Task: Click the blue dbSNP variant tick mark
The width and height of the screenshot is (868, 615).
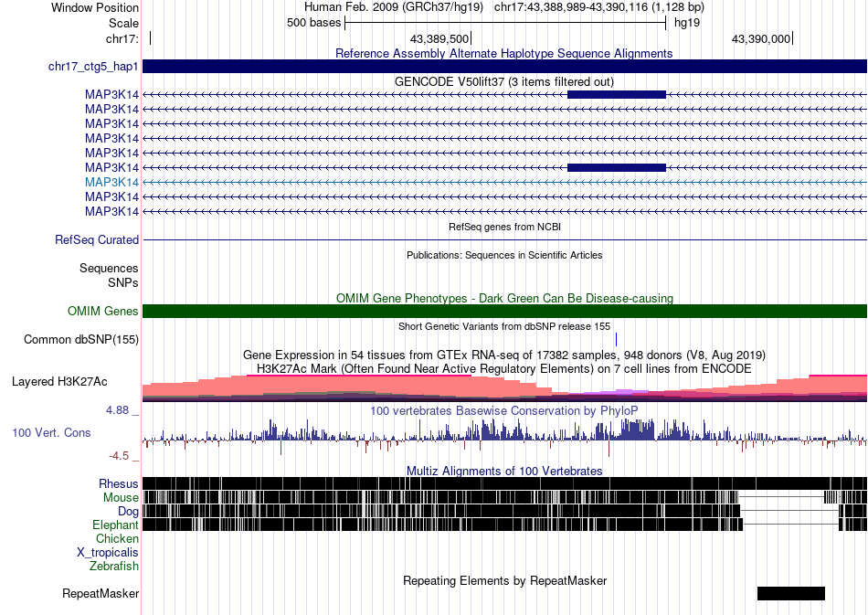Action: pos(616,339)
